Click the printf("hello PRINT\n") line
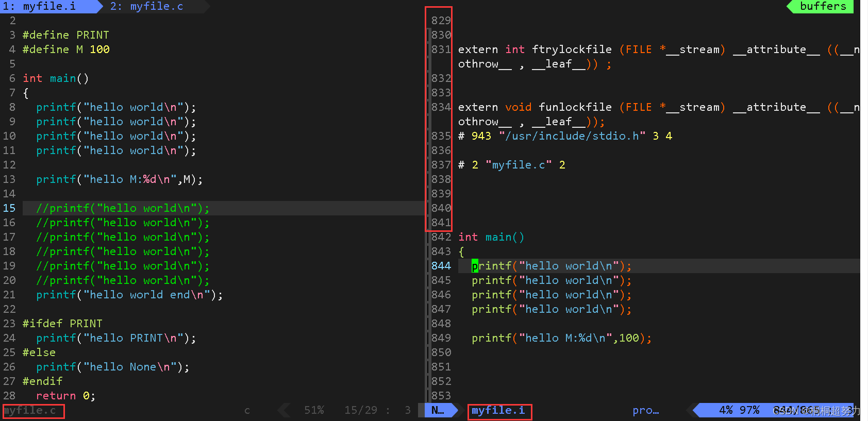Viewport: 868px width, 421px height. coord(116,338)
